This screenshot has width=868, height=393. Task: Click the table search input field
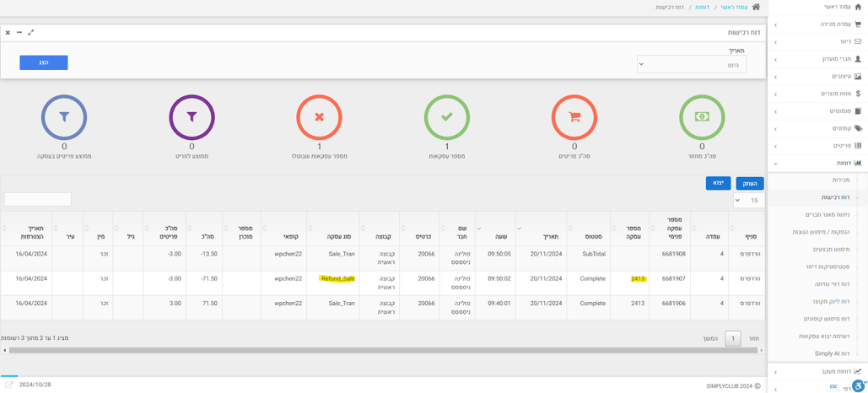coord(38,200)
